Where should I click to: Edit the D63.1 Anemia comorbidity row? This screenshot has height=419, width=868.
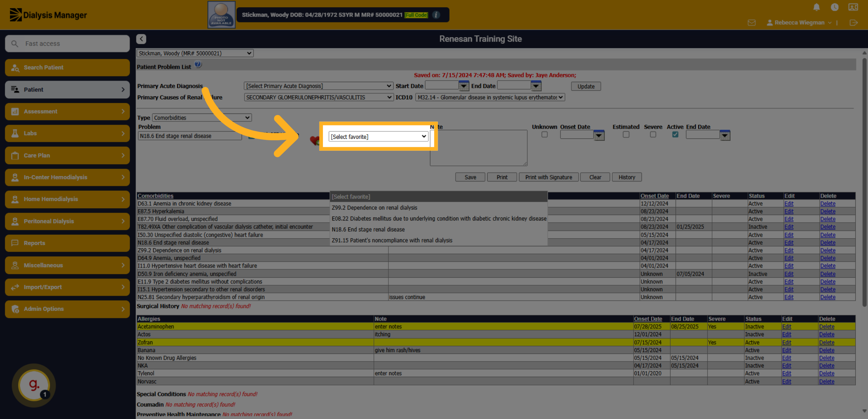(789, 204)
